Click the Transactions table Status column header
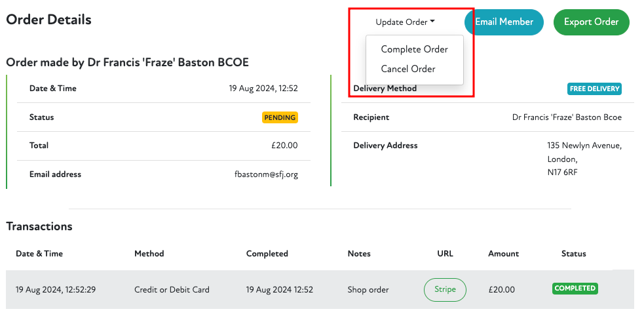 coord(573,253)
